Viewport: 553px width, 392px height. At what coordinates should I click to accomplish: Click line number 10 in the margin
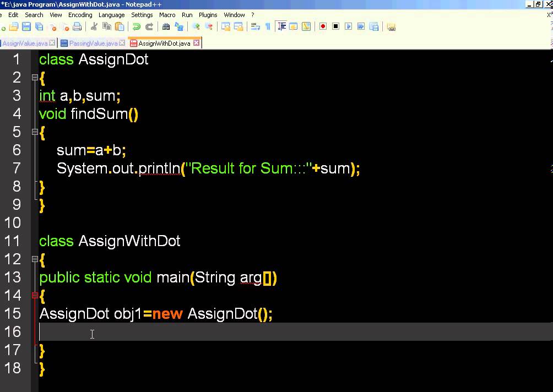tap(13, 223)
